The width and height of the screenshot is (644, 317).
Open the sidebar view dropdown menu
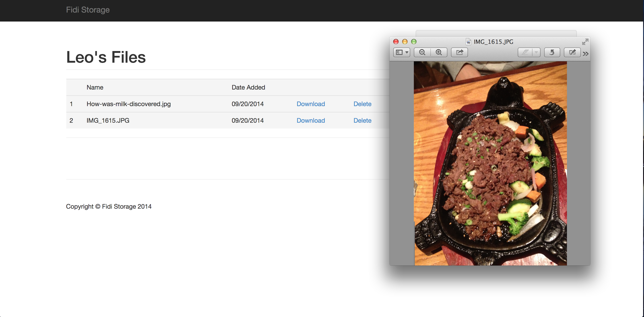401,53
